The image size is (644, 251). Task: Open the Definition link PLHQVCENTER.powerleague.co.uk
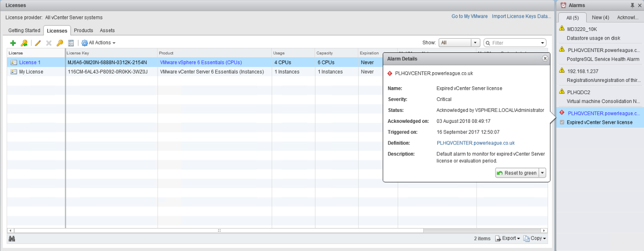click(476, 143)
